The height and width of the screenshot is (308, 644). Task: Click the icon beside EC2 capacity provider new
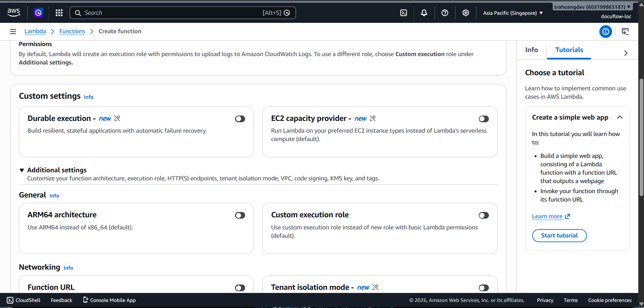373,118
